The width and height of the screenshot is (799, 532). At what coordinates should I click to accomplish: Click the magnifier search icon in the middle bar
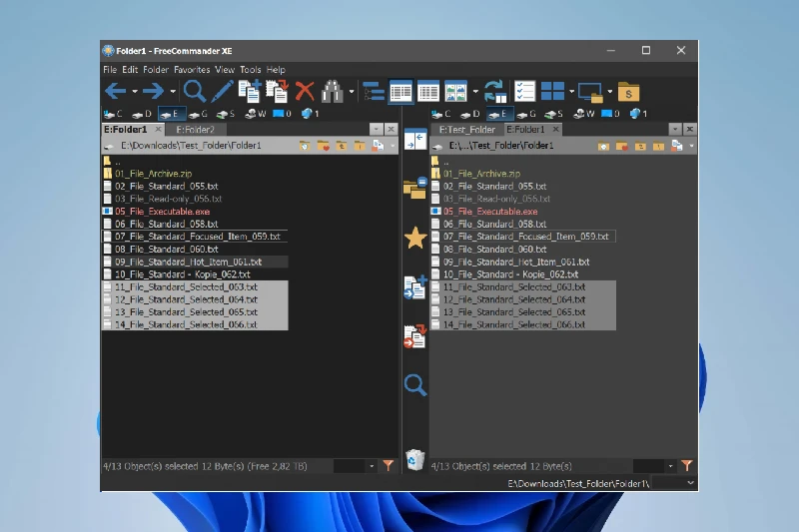[415, 385]
